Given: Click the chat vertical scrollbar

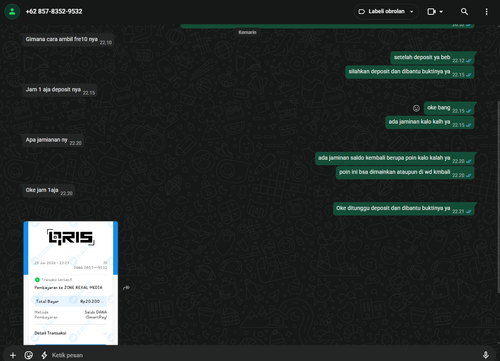Looking at the screenshot, I should [498, 197].
